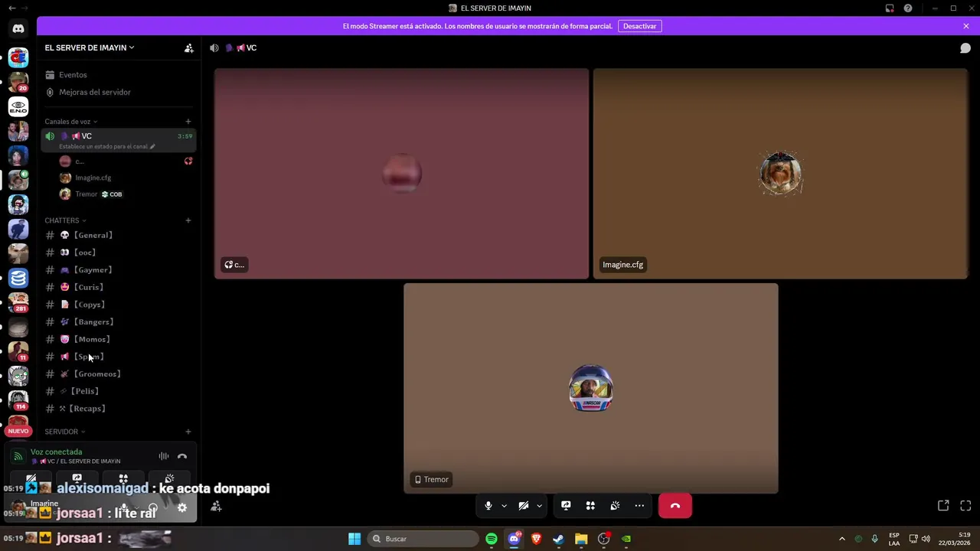Leave call with red disconnect button
The height and width of the screenshot is (551, 980).
click(x=675, y=506)
